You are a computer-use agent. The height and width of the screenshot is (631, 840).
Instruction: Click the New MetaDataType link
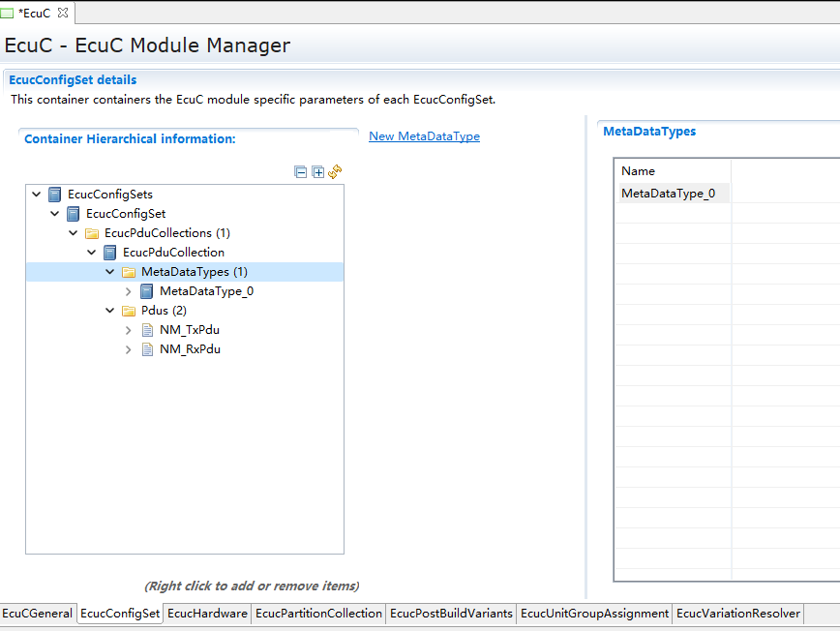click(424, 136)
